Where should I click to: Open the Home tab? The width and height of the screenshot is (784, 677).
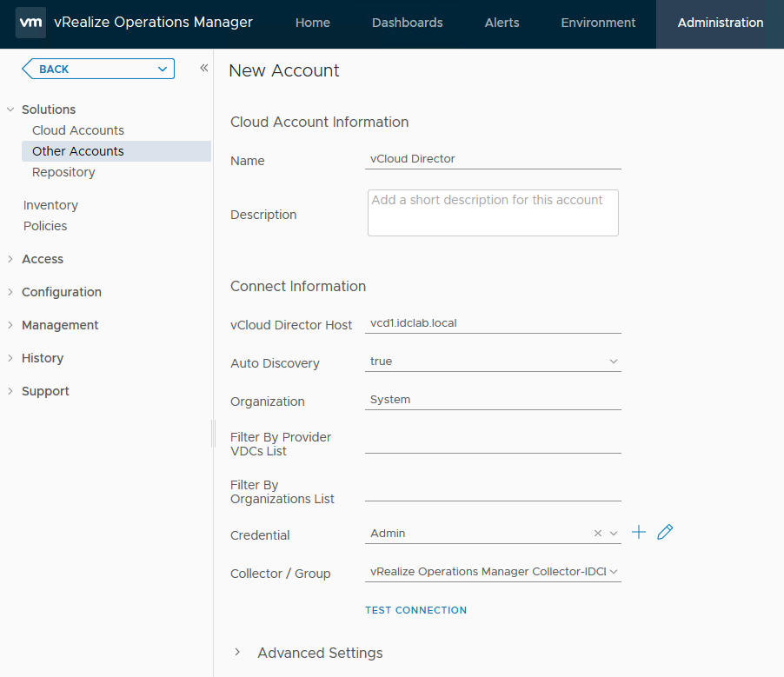coord(313,23)
